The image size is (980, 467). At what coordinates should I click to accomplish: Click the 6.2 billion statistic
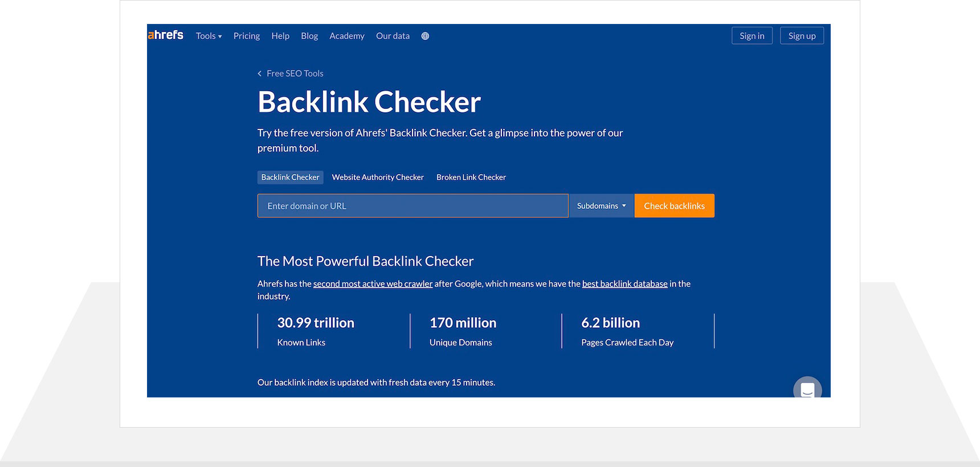[x=610, y=323]
